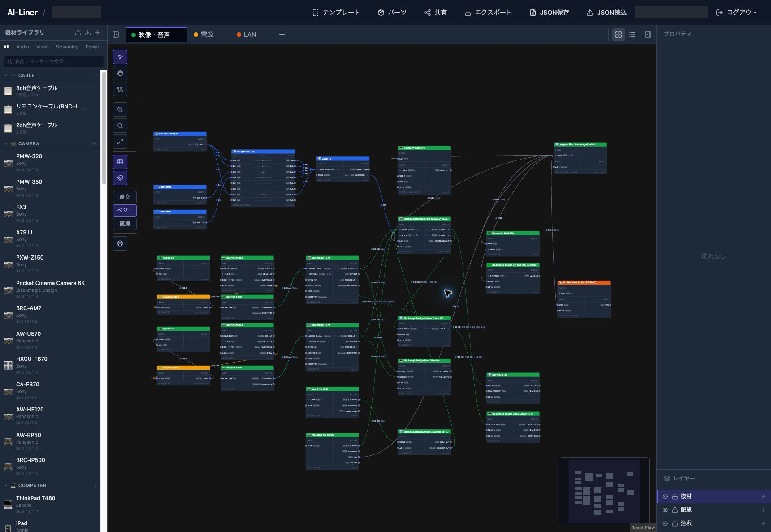Click the upload icon in 機材ライブラリ header

tap(78, 33)
